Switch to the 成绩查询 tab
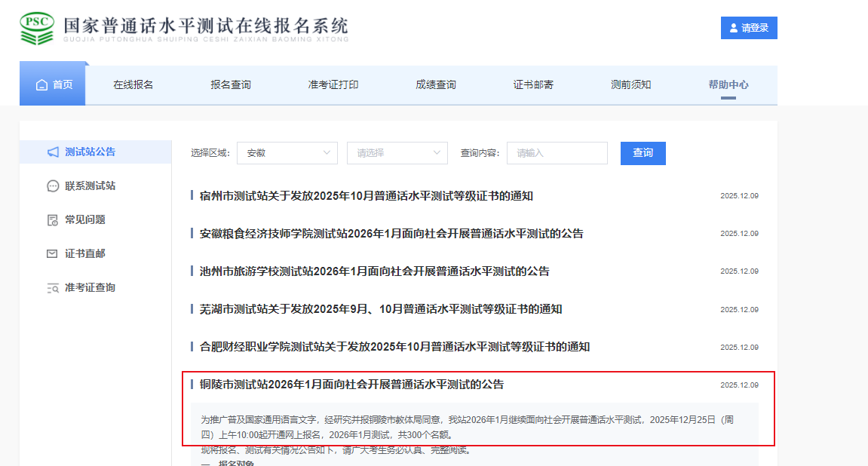This screenshot has width=868, height=466. point(435,84)
